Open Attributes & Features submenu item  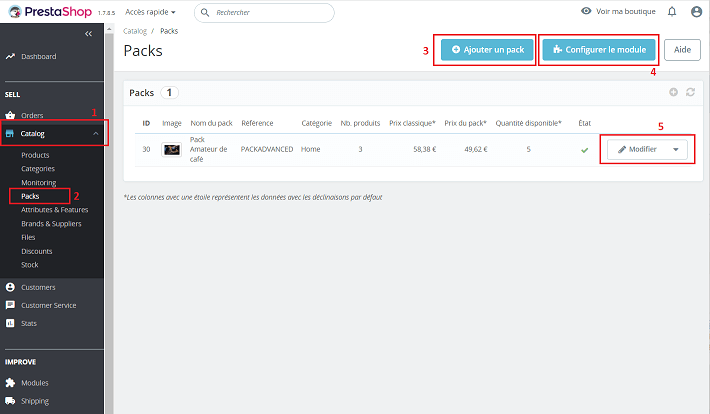click(x=54, y=210)
